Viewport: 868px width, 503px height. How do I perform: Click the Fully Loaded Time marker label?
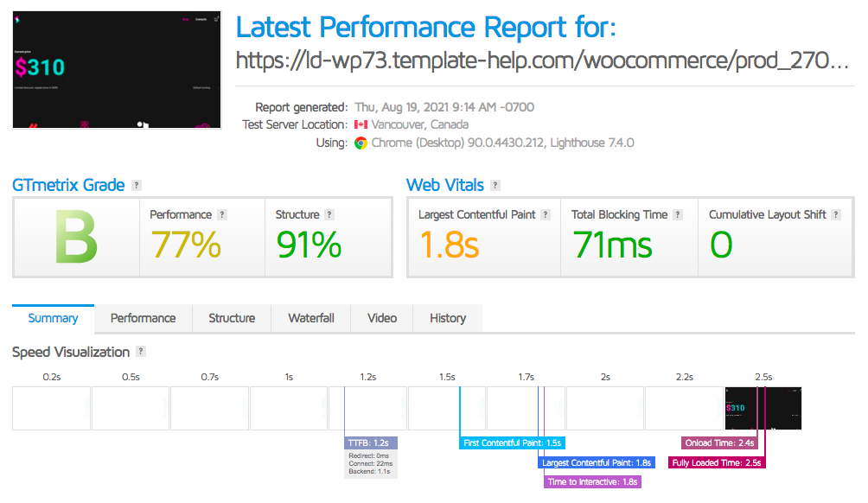point(718,462)
